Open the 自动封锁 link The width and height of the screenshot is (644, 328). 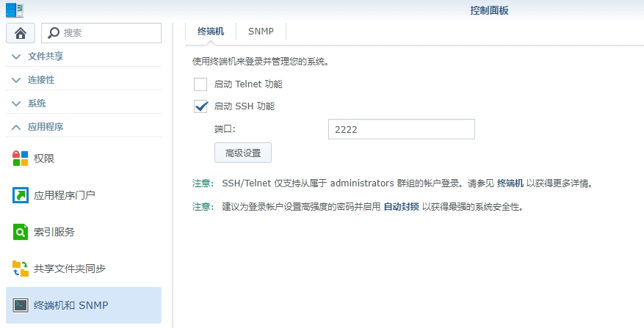point(401,207)
